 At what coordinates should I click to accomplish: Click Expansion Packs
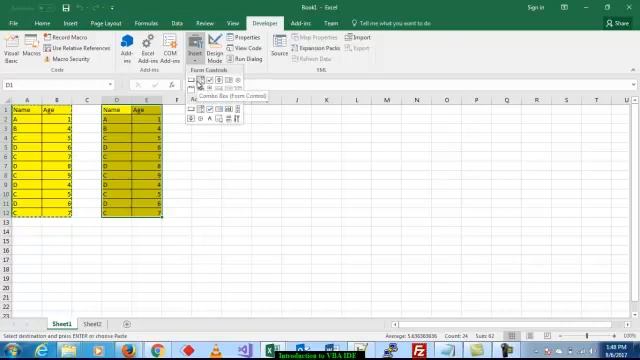pyautogui.click(x=316, y=48)
